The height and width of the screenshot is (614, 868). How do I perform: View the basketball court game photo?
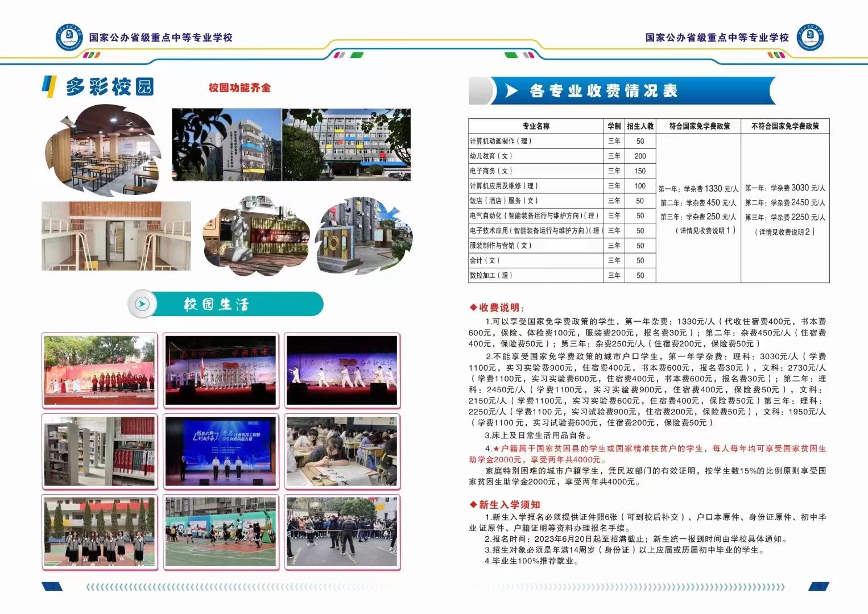click(221, 532)
